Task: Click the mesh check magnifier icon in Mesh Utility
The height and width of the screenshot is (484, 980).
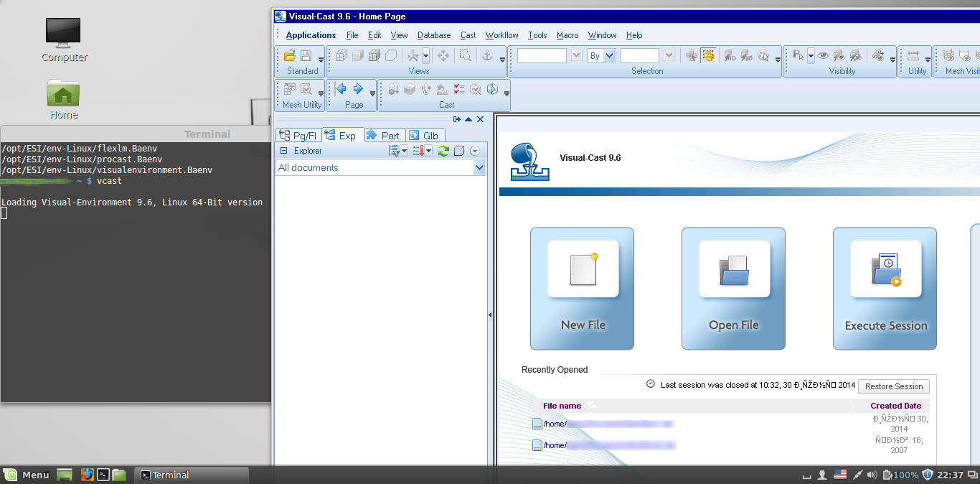Action: [306, 89]
